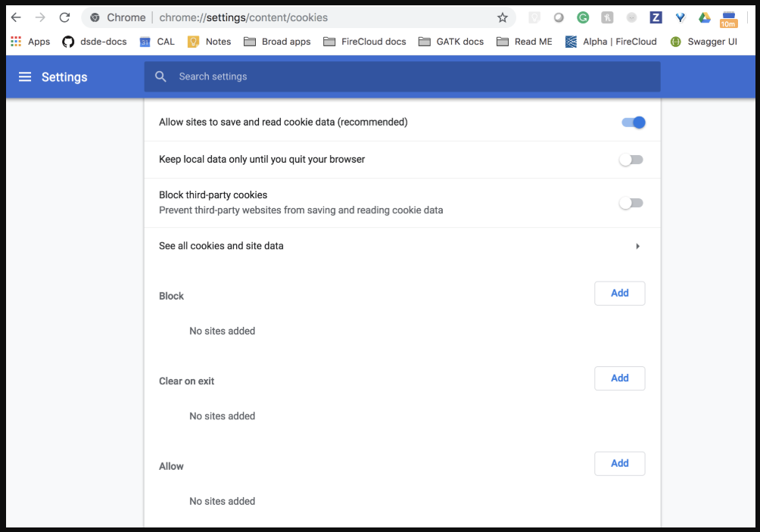The width and height of the screenshot is (760, 532).
Task: Click the gray circle extension icon
Action: pyautogui.click(x=559, y=18)
